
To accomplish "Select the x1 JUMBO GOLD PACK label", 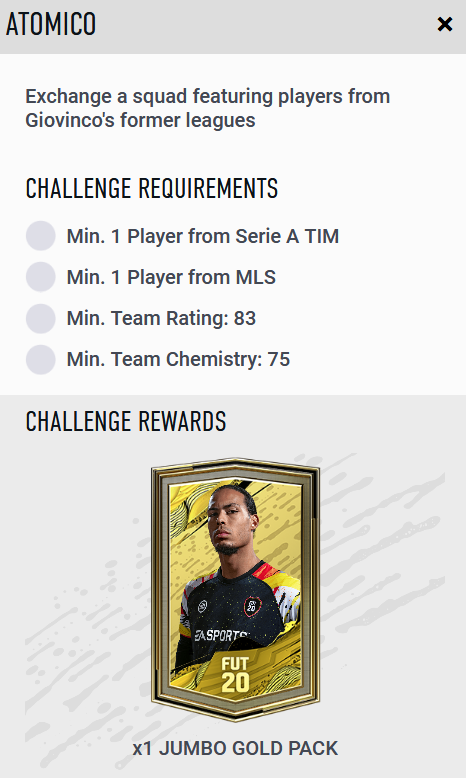I will pos(235,748).
